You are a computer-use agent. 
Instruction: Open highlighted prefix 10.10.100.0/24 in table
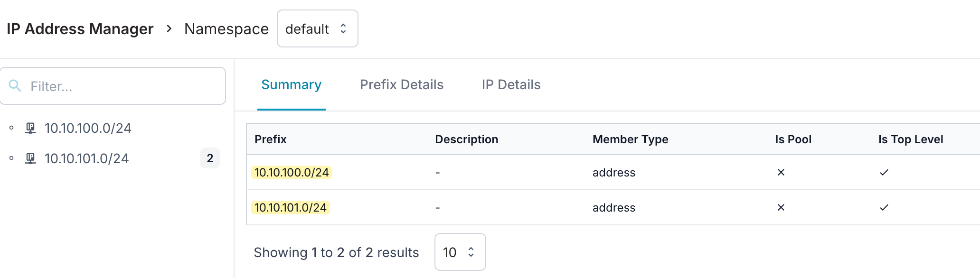(292, 172)
